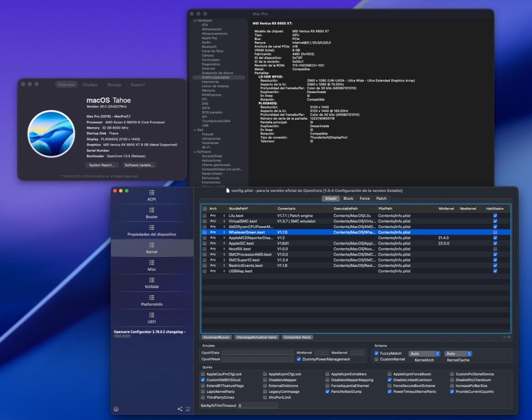
Task: Open the Misc section icon
Action: [x=152, y=263]
